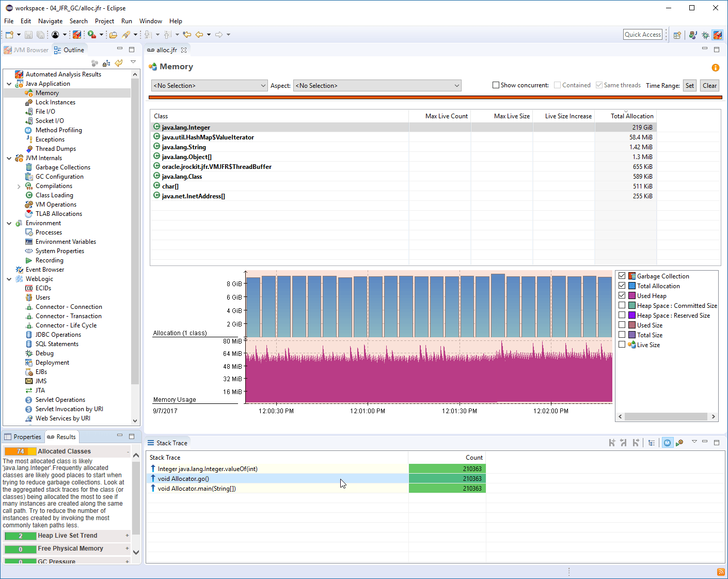Collapse the Java Application tree node
The image size is (728, 579).
9,84
